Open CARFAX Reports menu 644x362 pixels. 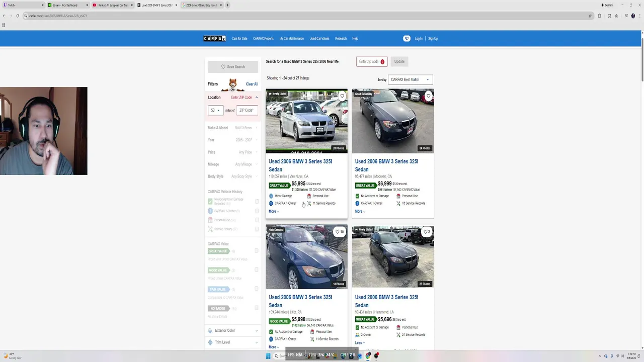[x=263, y=39]
